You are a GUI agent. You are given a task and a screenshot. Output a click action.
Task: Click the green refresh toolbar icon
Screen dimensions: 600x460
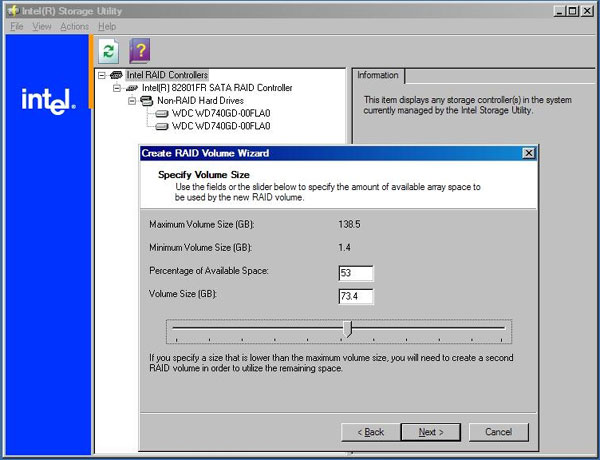109,51
